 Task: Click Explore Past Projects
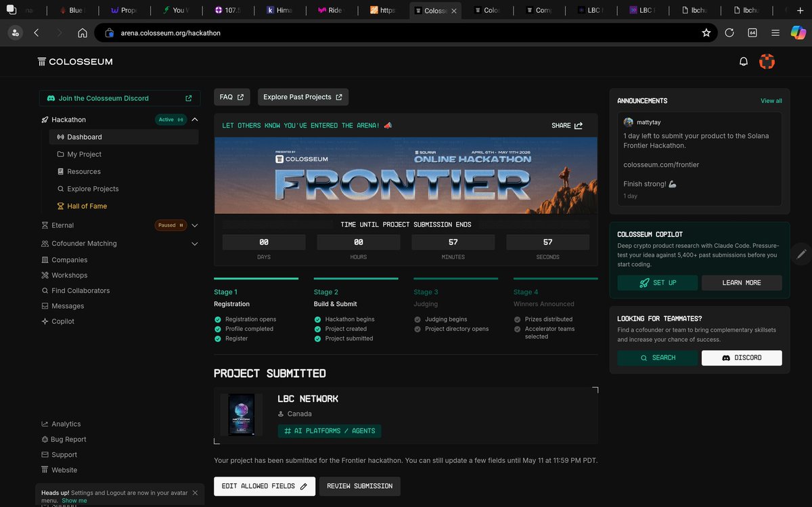click(302, 97)
